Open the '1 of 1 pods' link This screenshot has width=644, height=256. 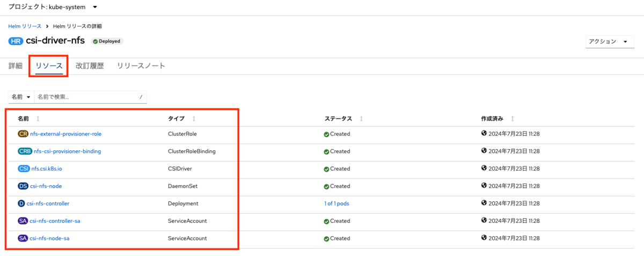336,203
